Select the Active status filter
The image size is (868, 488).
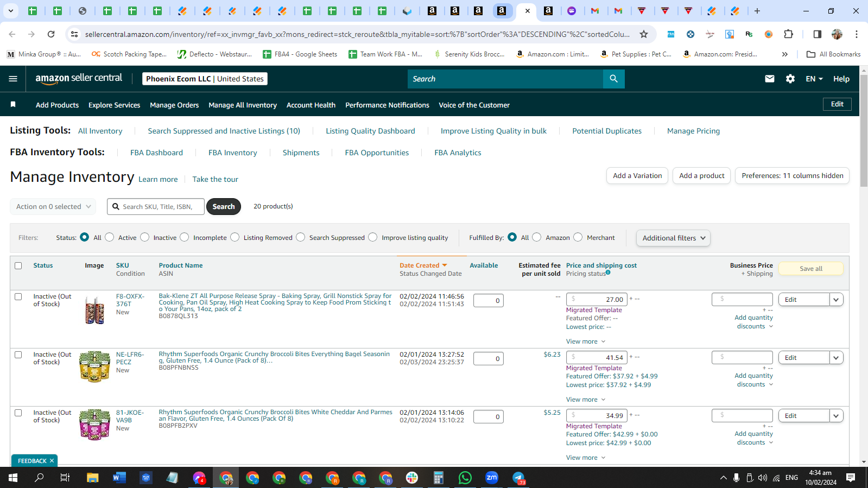[x=110, y=237]
